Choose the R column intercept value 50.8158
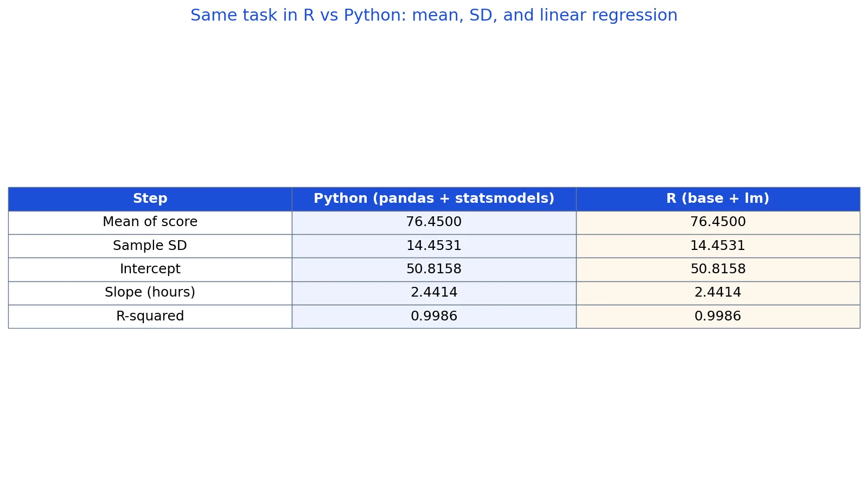The image size is (868, 488). point(718,269)
